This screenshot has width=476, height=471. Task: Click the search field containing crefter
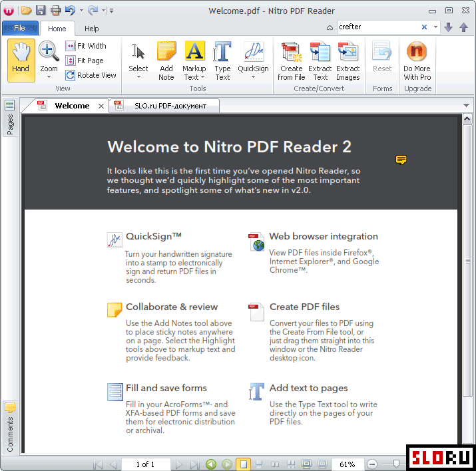(379, 27)
